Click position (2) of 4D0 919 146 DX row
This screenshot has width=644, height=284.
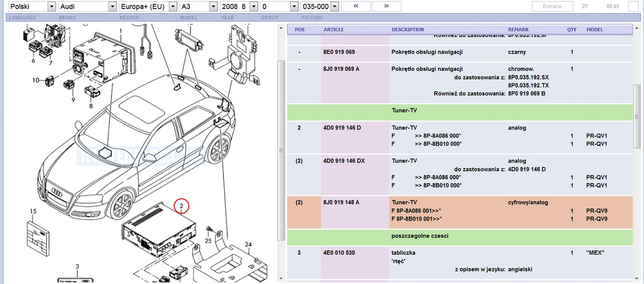pos(299,161)
